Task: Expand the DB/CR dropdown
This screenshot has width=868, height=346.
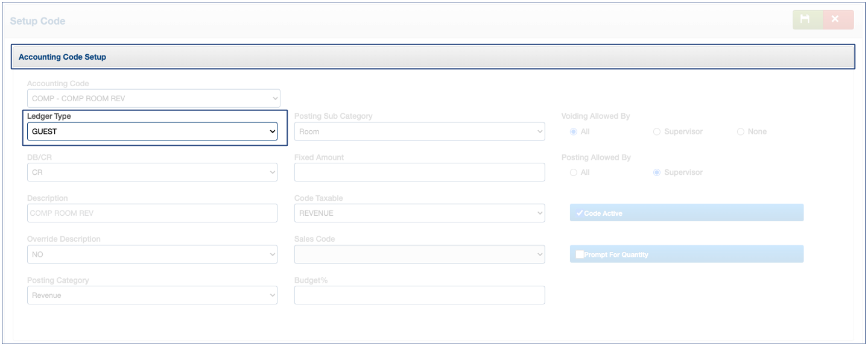Action: click(152, 172)
